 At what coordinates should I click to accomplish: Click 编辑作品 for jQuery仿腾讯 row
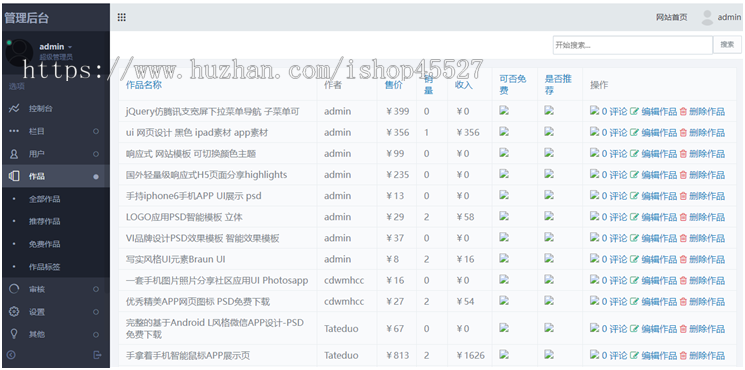659,112
